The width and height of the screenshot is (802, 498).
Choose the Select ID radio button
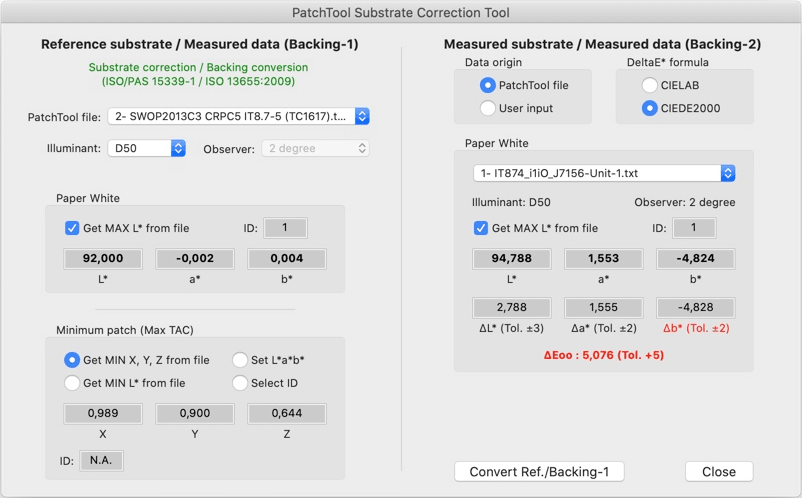(x=240, y=383)
